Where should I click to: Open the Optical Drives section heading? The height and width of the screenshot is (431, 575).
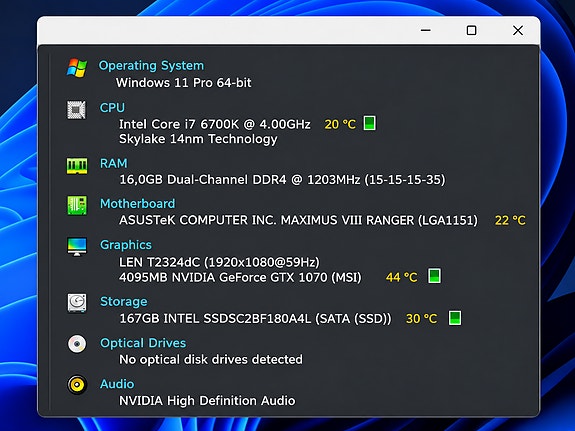pos(143,343)
